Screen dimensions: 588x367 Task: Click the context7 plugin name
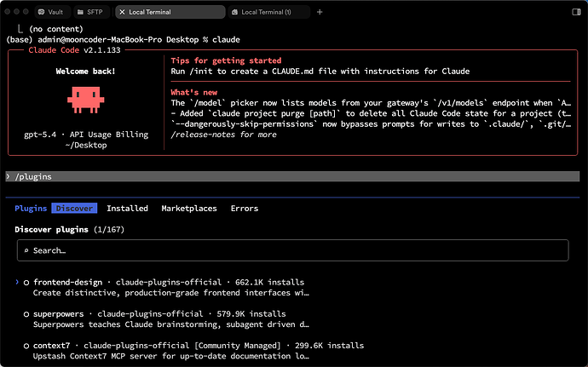(51, 345)
